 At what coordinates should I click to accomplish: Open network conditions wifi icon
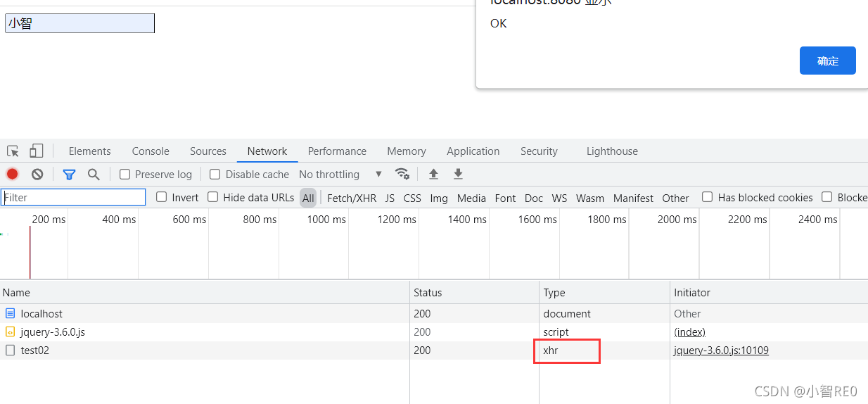click(402, 174)
